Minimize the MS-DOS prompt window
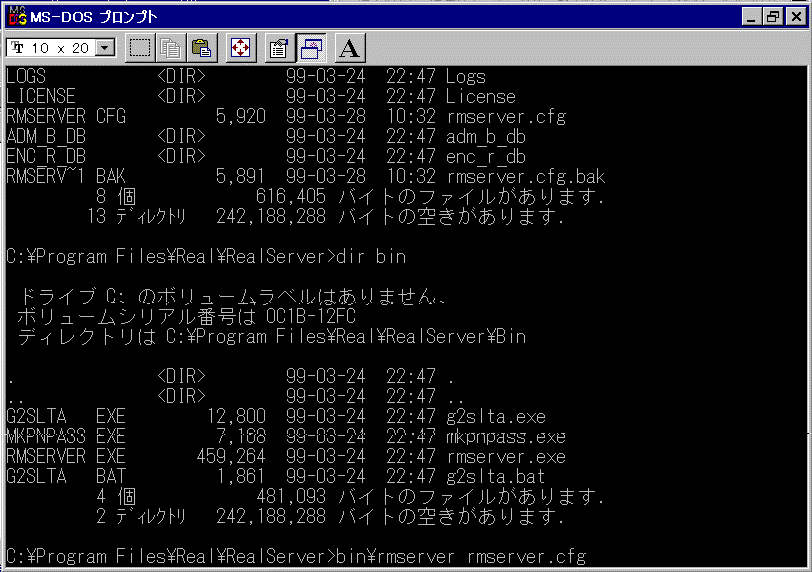The width and height of the screenshot is (812, 572). click(751, 17)
